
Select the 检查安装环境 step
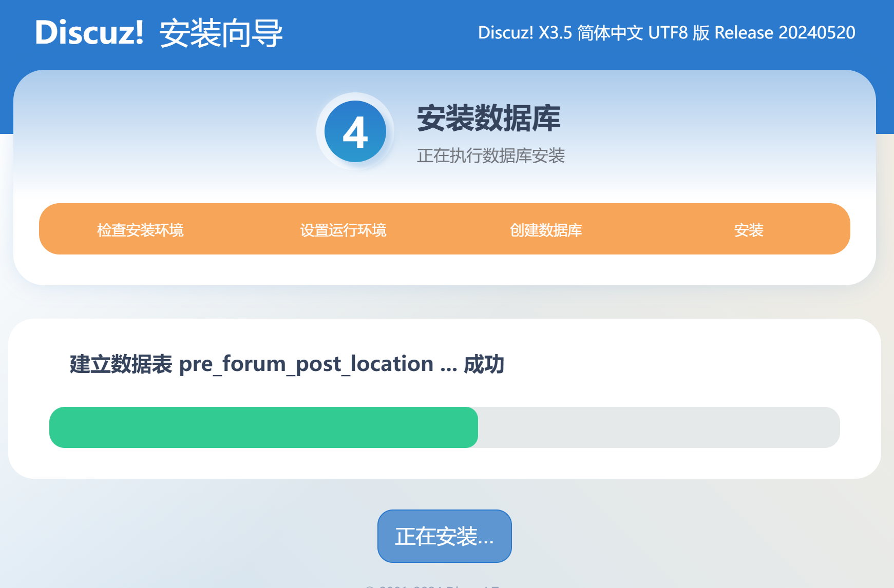140,230
